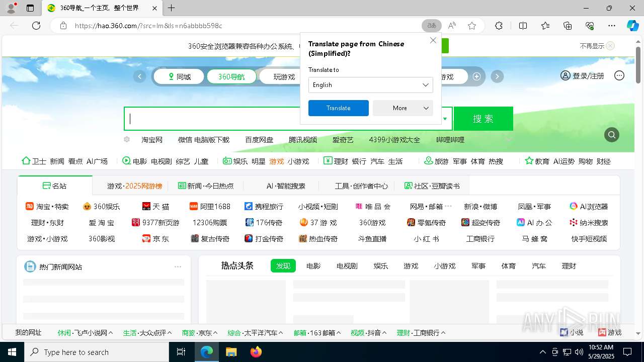Screen dimensions: 644x362
Task: Open the tab actions menu icon
Action: pyautogui.click(x=30, y=8)
